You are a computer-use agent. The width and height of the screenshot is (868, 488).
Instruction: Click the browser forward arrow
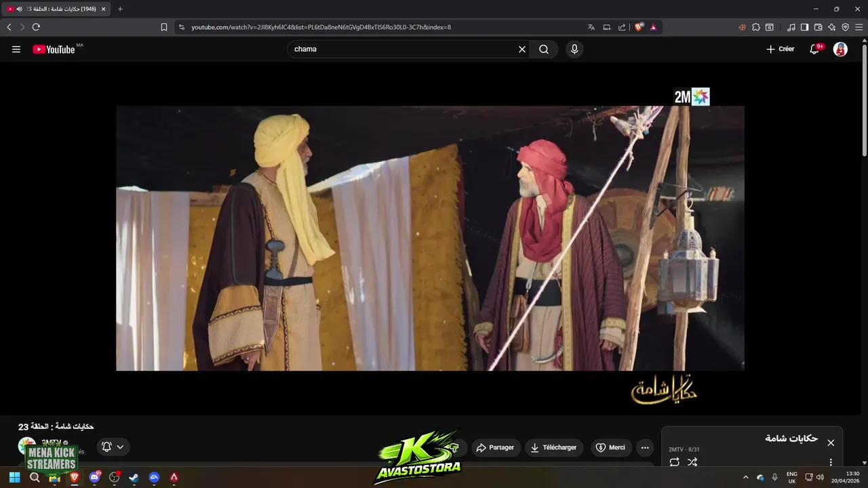pos(22,27)
